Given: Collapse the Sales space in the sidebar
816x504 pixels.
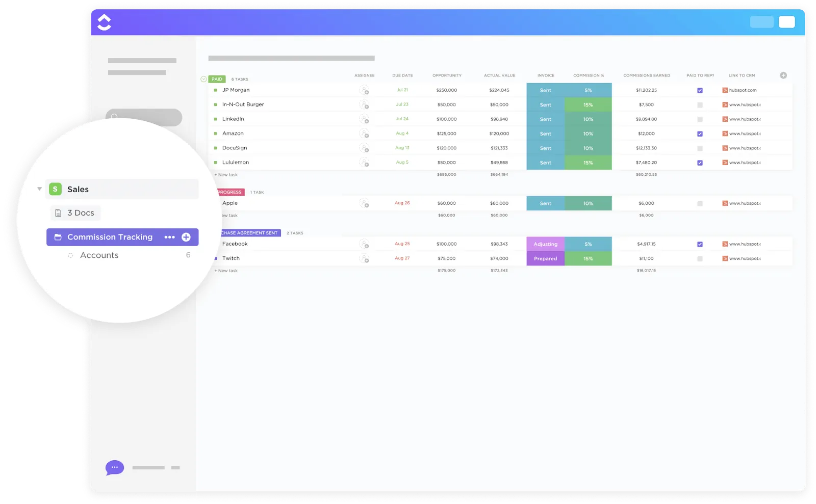Looking at the screenshot, I should [39, 189].
